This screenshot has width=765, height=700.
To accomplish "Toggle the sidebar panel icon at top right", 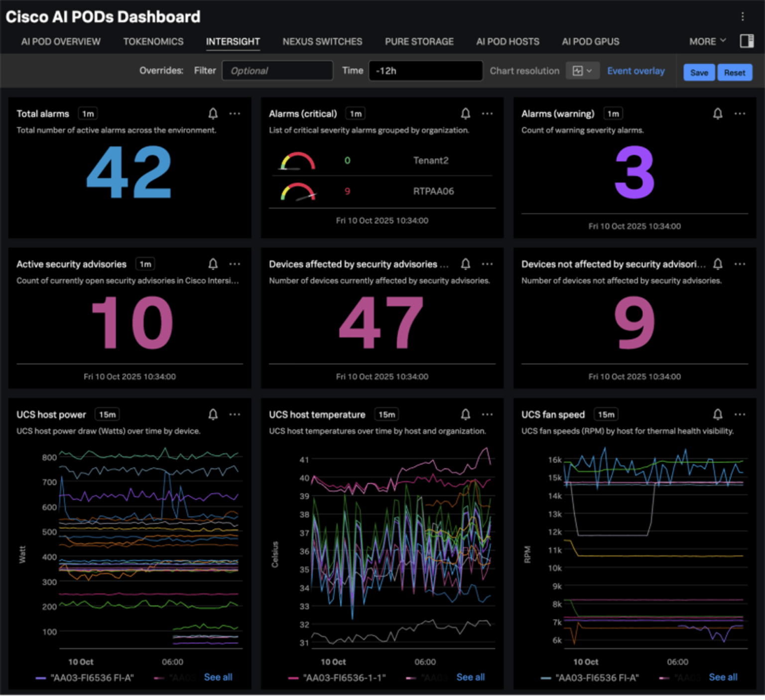I will pos(746,41).
